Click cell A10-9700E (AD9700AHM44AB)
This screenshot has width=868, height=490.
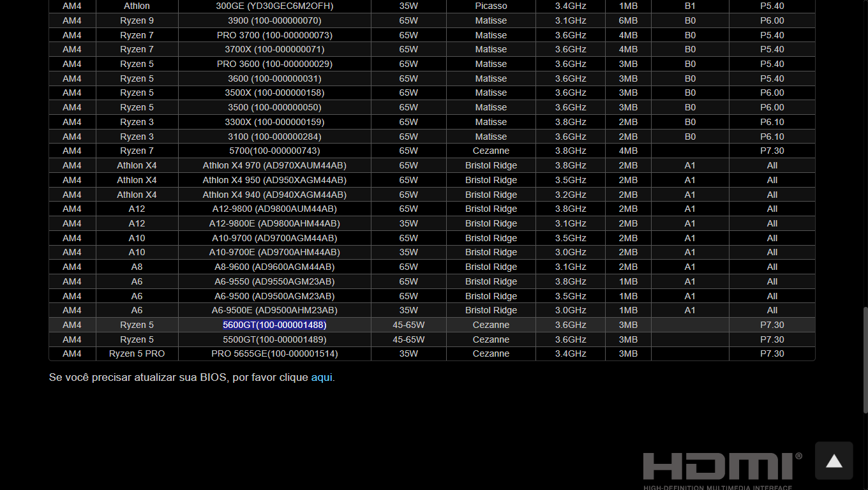(x=274, y=252)
